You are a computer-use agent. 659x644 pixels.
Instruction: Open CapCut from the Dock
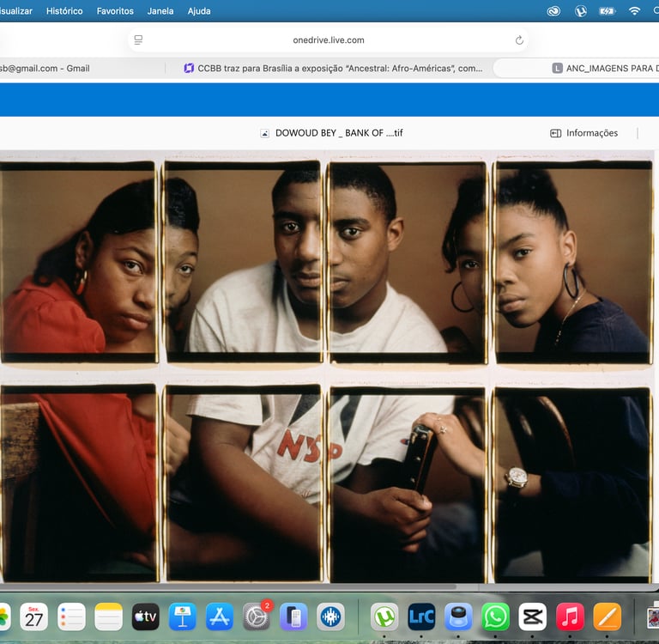(x=533, y=617)
